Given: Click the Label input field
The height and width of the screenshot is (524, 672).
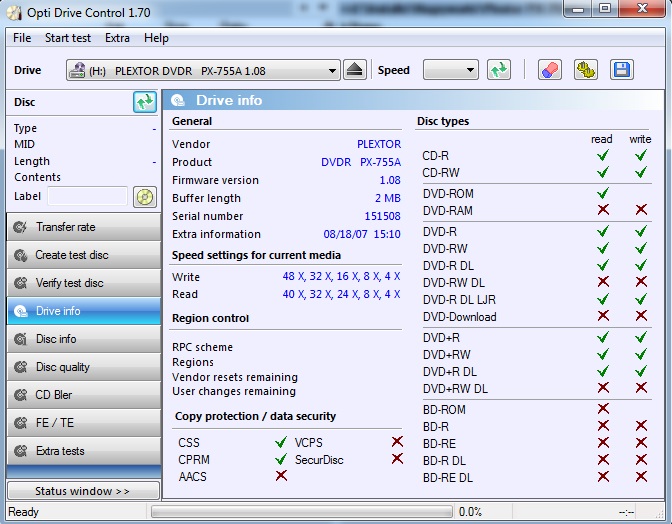Looking at the screenshot, I should (87, 196).
